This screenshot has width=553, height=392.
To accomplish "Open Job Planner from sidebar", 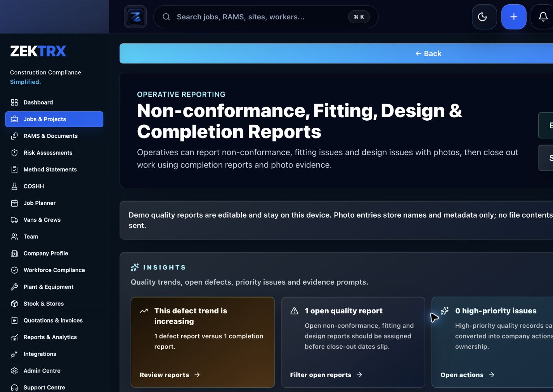I will tap(54, 203).
